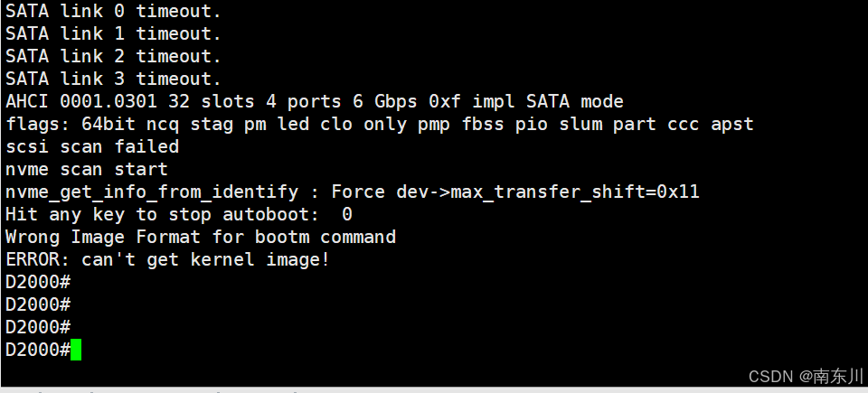Click the "CSDN @南东川" watermark
This screenshot has height=393, width=868.
tap(806, 377)
